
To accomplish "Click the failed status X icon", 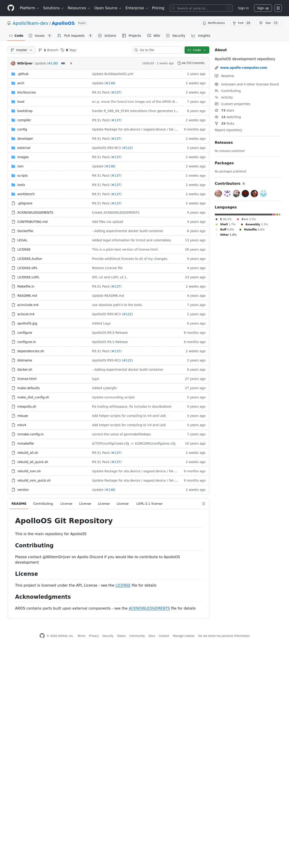I will [71, 63].
